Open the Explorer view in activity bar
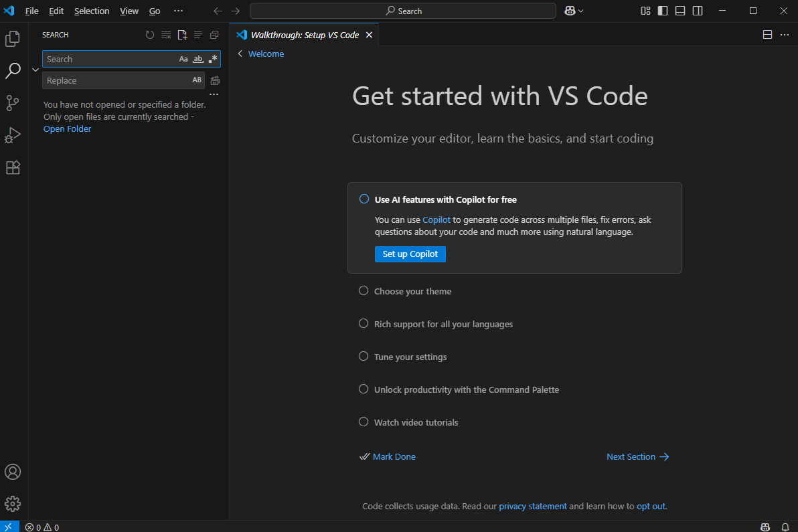The height and width of the screenshot is (532, 798). [13, 39]
